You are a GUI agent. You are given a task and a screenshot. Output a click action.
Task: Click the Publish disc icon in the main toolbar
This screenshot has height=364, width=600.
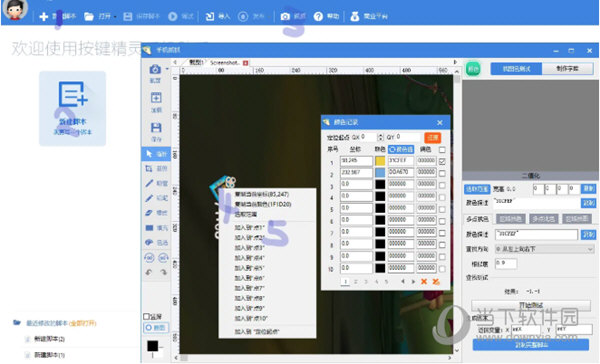243,16
